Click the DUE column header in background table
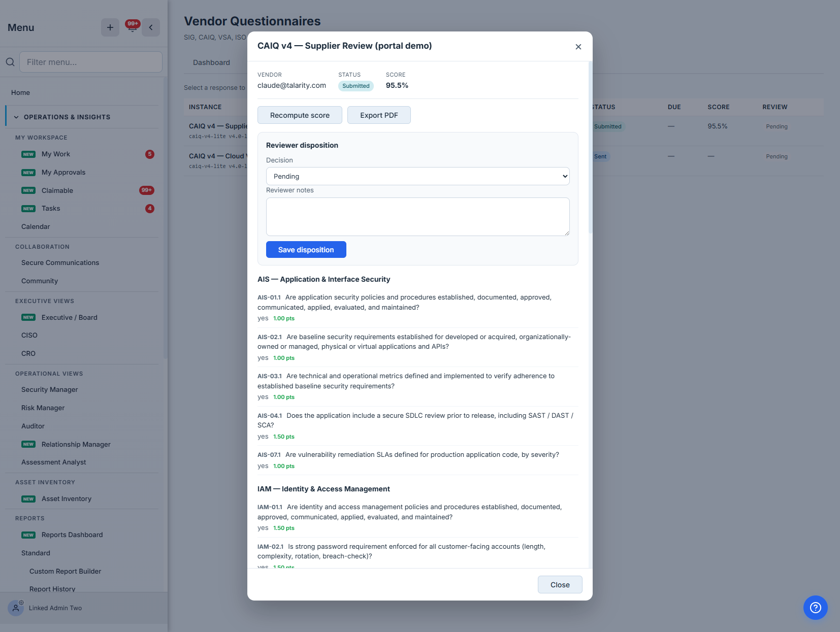 (x=674, y=107)
